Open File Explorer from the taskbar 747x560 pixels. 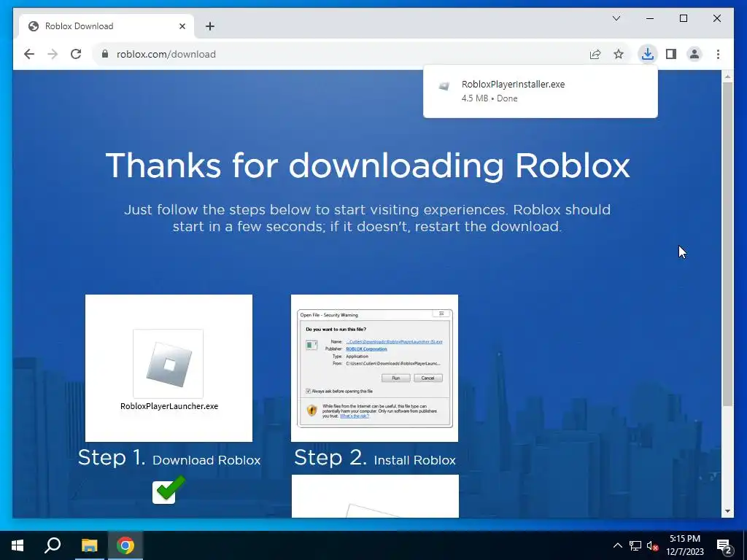(x=89, y=545)
